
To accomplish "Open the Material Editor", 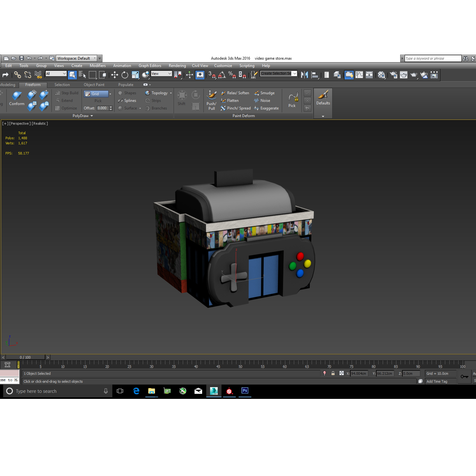I will click(381, 75).
